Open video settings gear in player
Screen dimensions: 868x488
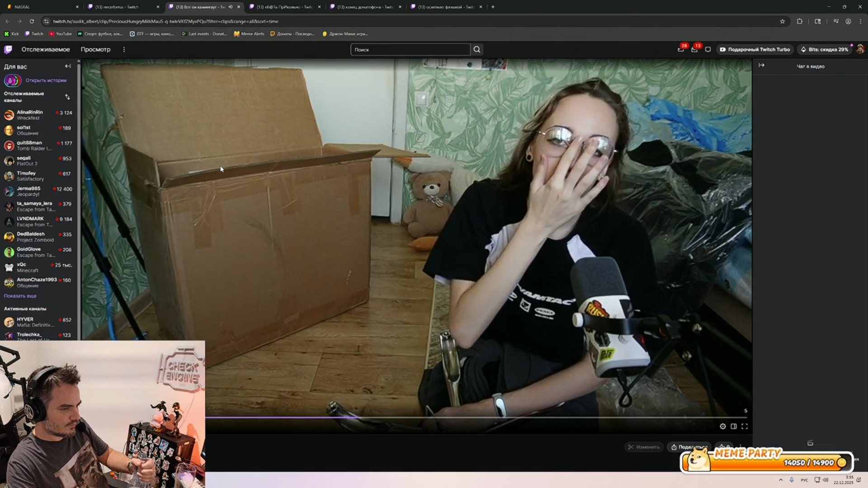(722, 426)
